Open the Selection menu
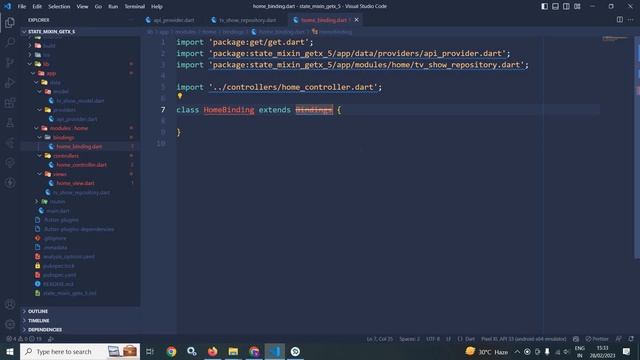The width and height of the screenshot is (640, 360). point(59,6)
